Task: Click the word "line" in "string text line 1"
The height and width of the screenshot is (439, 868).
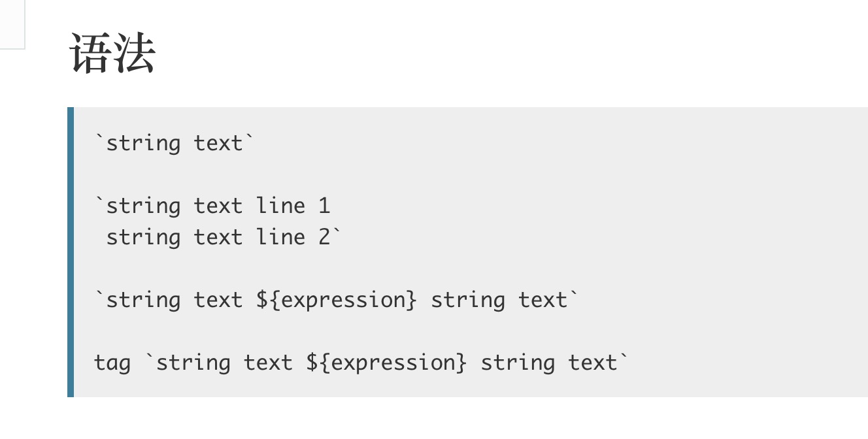Action: pyautogui.click(x=280, y=206)
